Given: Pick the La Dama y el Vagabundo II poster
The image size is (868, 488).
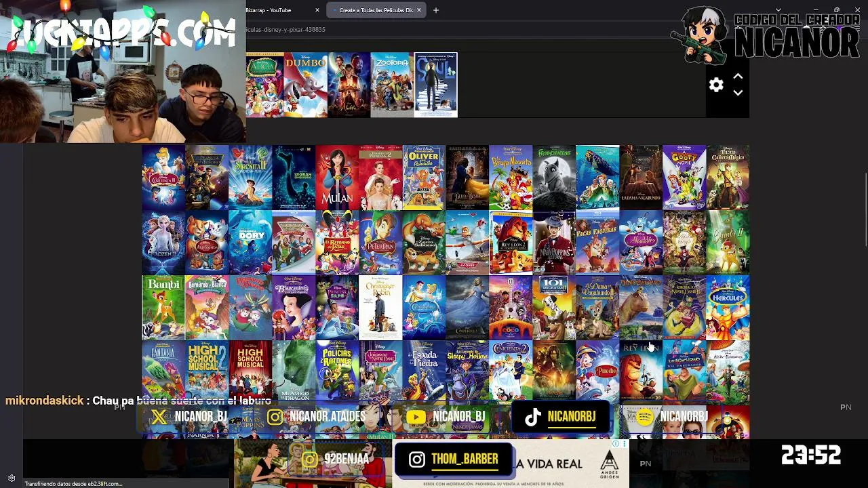Looking at the screenshot, I should coord(597,307).
